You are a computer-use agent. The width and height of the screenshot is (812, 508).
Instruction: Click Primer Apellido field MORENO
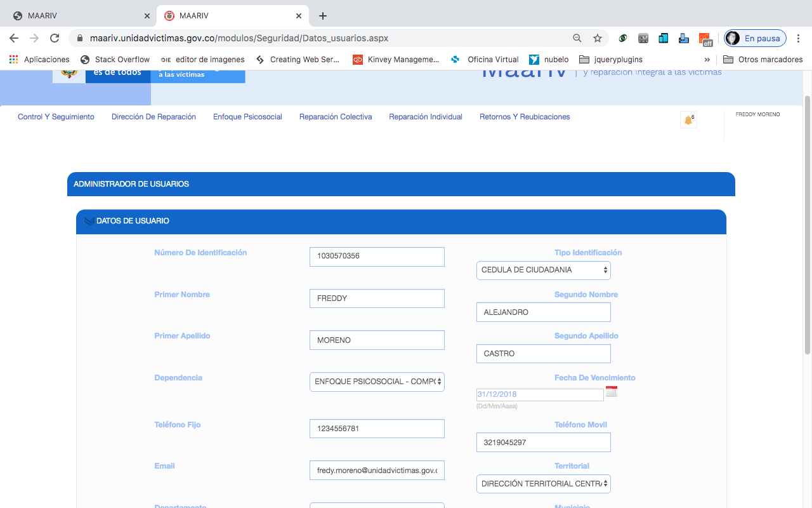377,340
